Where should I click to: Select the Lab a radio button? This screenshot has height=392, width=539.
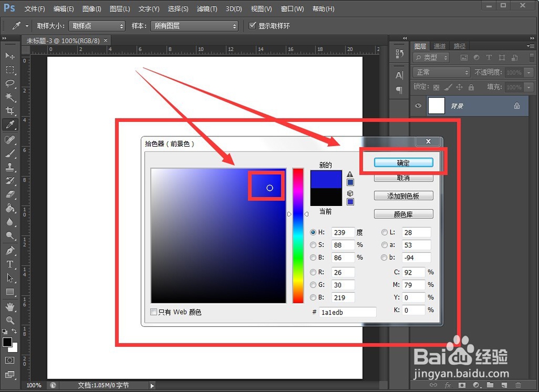tap(384, 245)
